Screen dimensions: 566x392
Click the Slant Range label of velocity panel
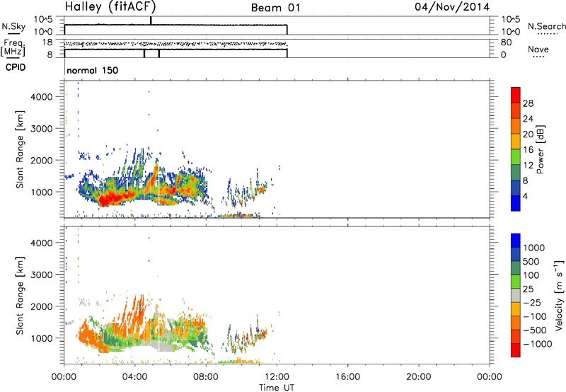20,296
